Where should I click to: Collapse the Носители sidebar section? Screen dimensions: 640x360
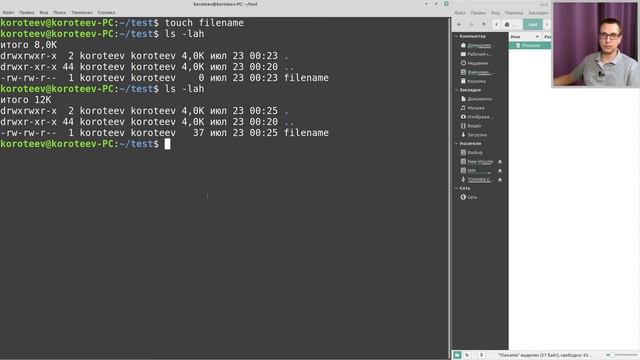point(457,144)
